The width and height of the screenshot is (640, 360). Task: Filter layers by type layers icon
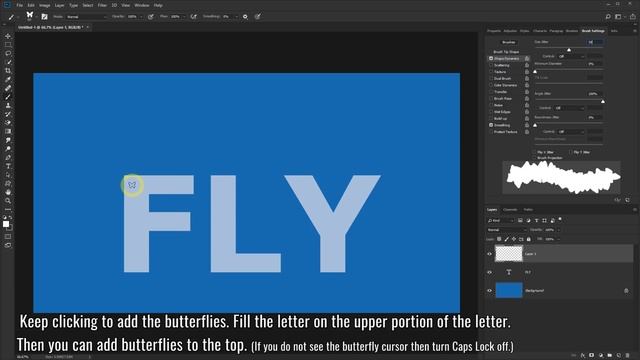pos(537,220)
